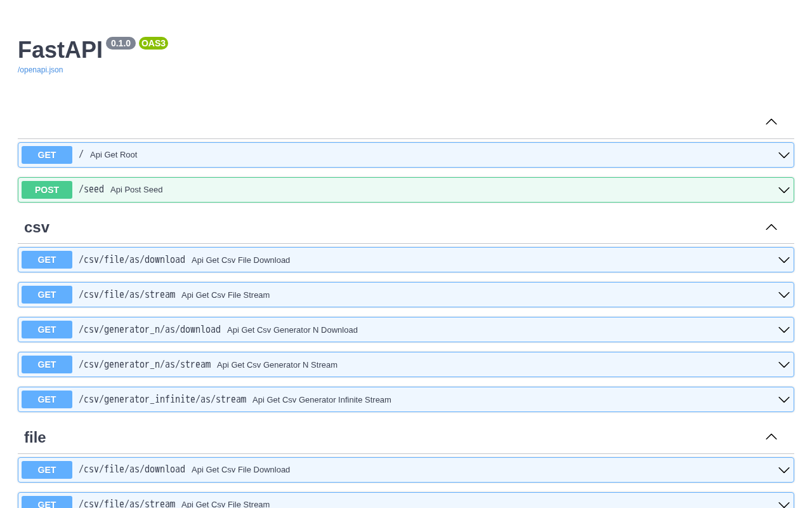The width and height of the screenshot is (812, 508).
Task: Open the /openapi.json link
Action: [x=40, y=70]
